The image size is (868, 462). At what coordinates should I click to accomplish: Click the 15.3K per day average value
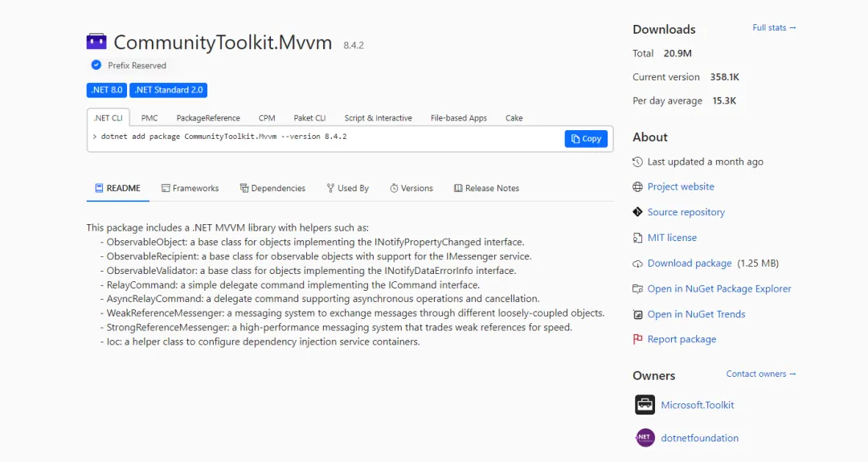point(724,100)
